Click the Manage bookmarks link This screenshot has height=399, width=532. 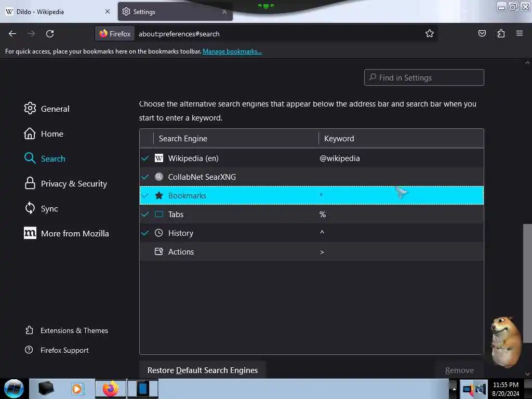coord(232,51)
